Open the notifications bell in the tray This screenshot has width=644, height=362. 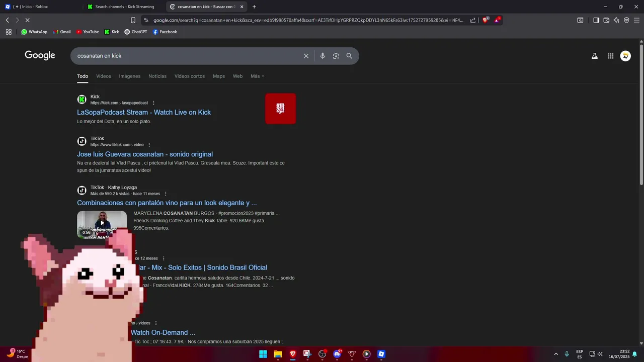(x=634, y=354)
